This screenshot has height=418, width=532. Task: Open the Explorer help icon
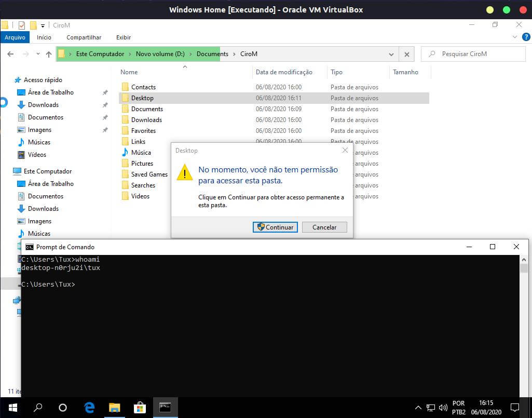[x=526, y=37]
